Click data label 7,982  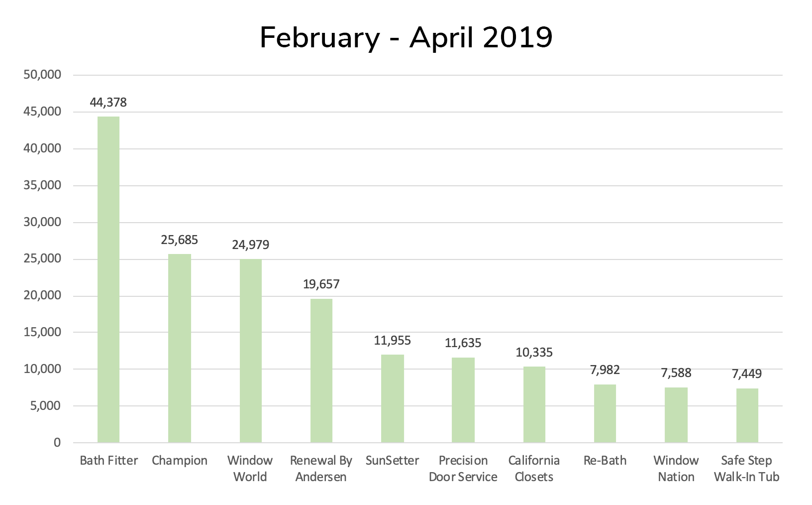[x=605, y=370]
